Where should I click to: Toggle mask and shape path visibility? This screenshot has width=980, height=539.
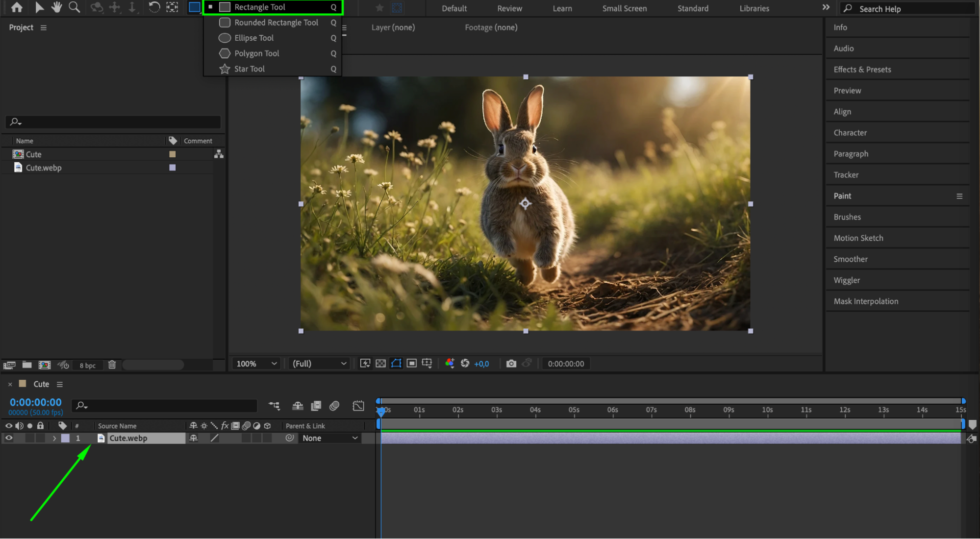coord(396,364)
